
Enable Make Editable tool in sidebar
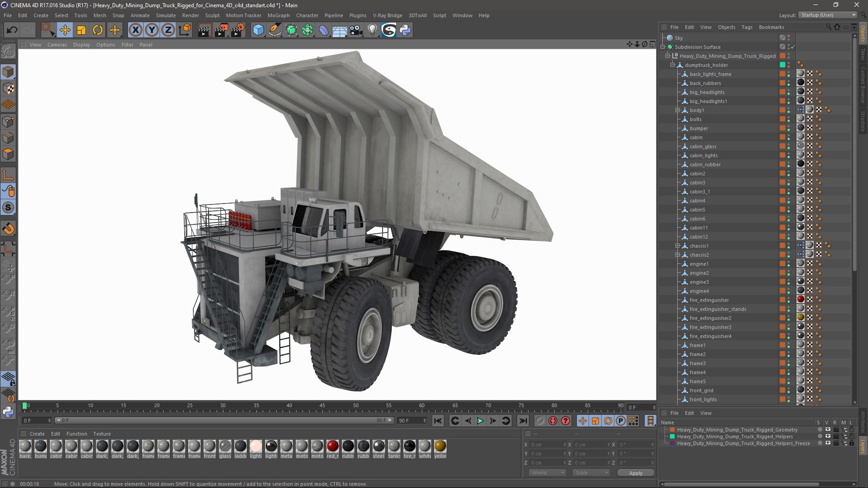(8, 52)
